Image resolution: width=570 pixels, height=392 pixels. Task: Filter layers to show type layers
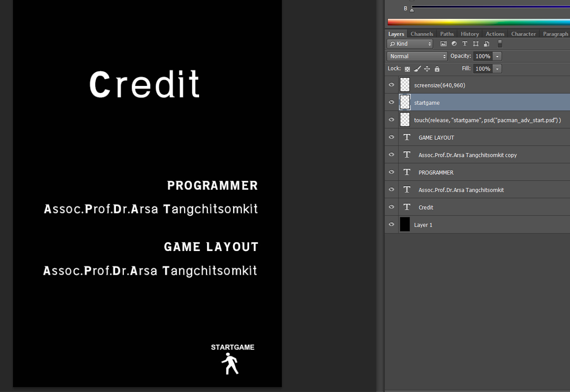[x=465, y=43]
